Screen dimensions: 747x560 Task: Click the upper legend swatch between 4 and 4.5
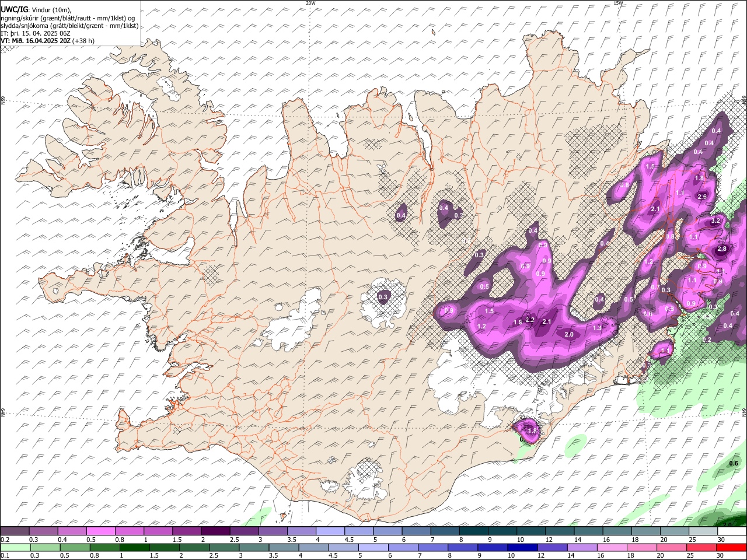click(x=330, y=531)
